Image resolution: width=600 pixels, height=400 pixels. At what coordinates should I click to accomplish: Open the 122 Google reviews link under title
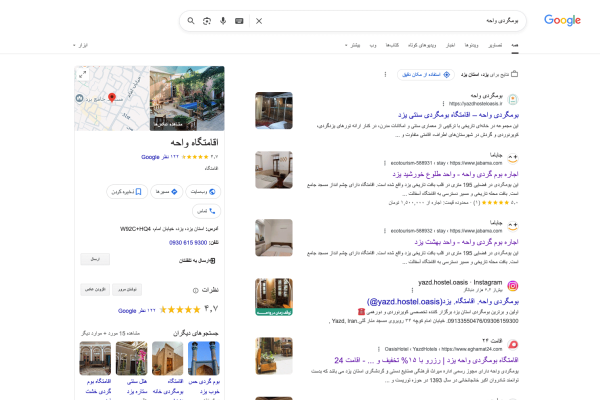pos(160,157)
